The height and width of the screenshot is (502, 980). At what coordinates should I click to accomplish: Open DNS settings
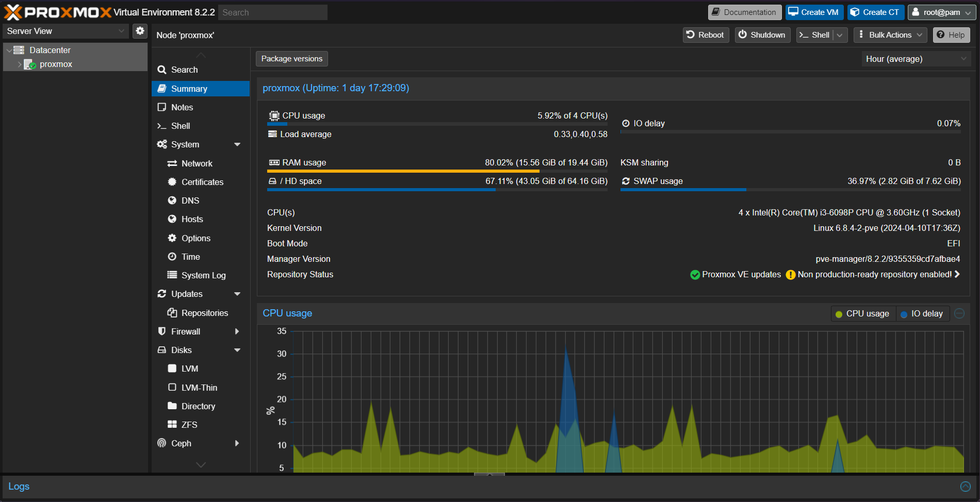coord(201,200)
